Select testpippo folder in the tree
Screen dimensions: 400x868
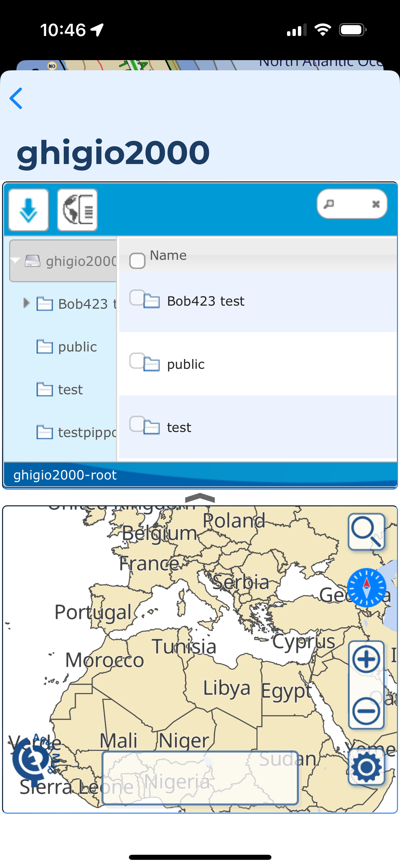87,432
